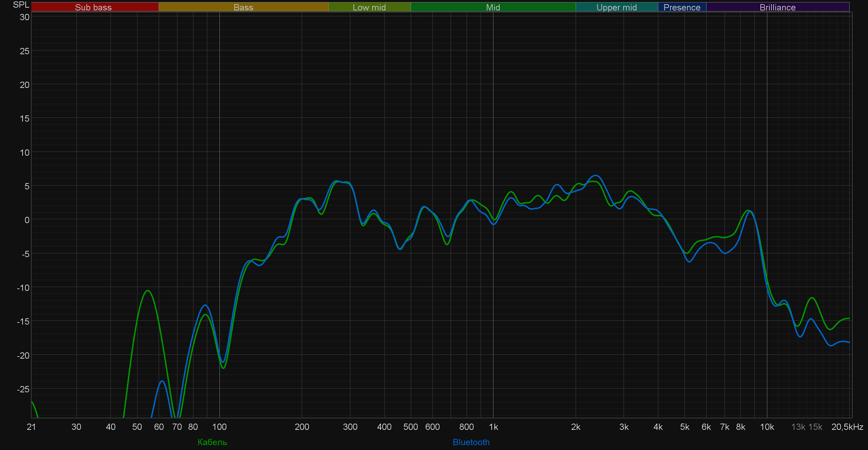
Task: Select the Mid band header
Action: (493, 7)
